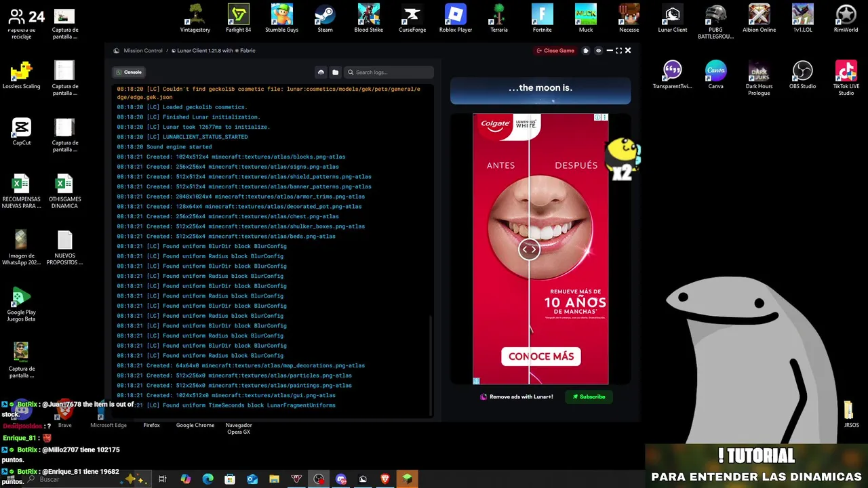This screenshot has width=868, height=488.
Task: Click the Colgate ad before/after slider handle
Action: (529, 249)
